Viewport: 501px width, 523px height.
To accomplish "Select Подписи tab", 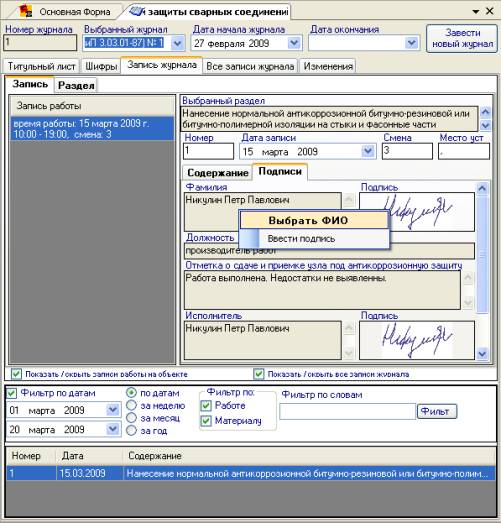I will (280, 171).
